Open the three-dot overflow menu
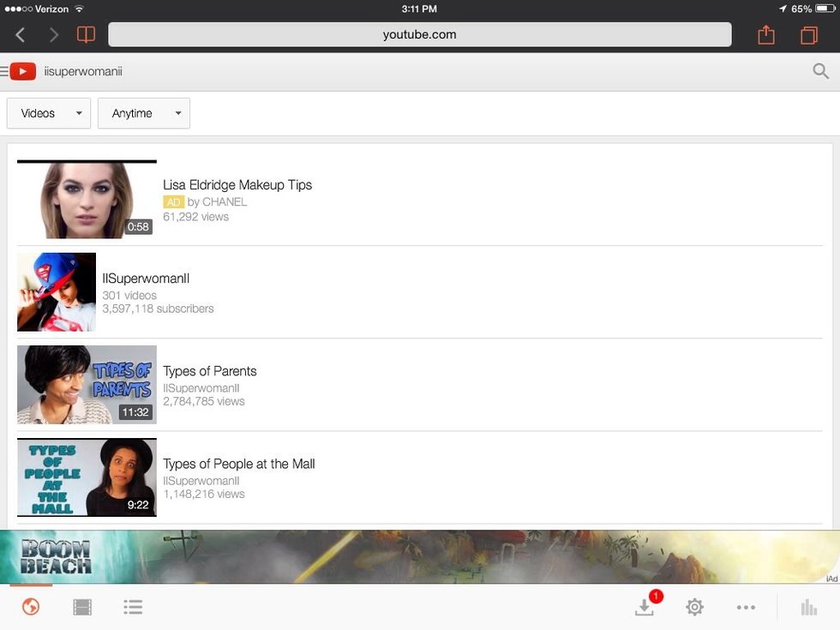 [746, 607]
